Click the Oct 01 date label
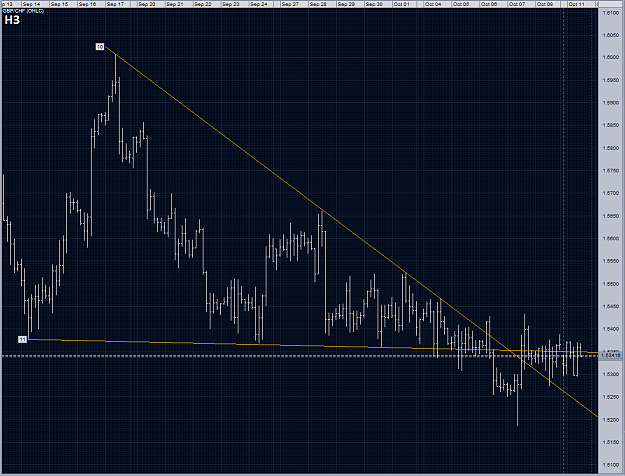This screenshot has width=625, height=476. point(401,4)
